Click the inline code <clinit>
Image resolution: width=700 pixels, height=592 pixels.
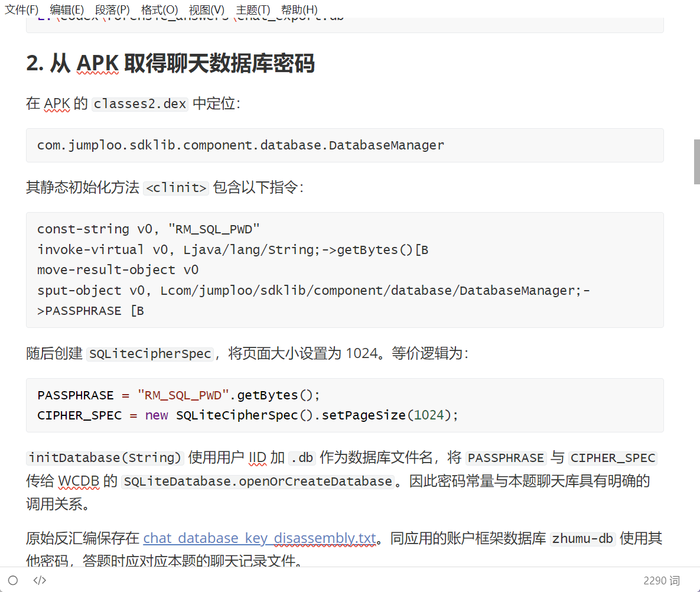tap(177, 187)
